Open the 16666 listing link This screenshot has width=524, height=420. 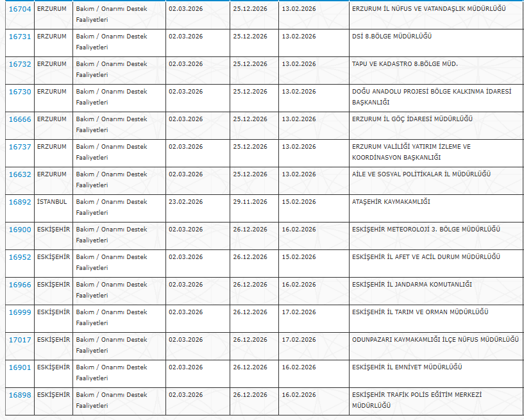tap(19, 119)
